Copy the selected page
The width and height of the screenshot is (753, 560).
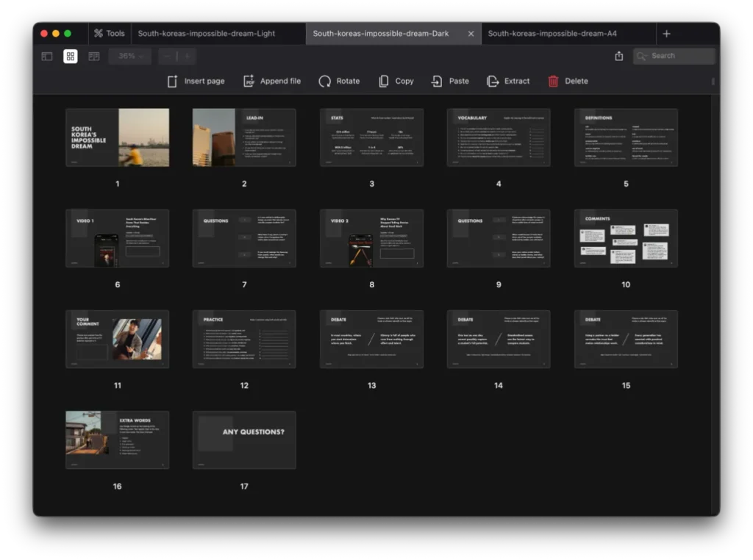396,81
